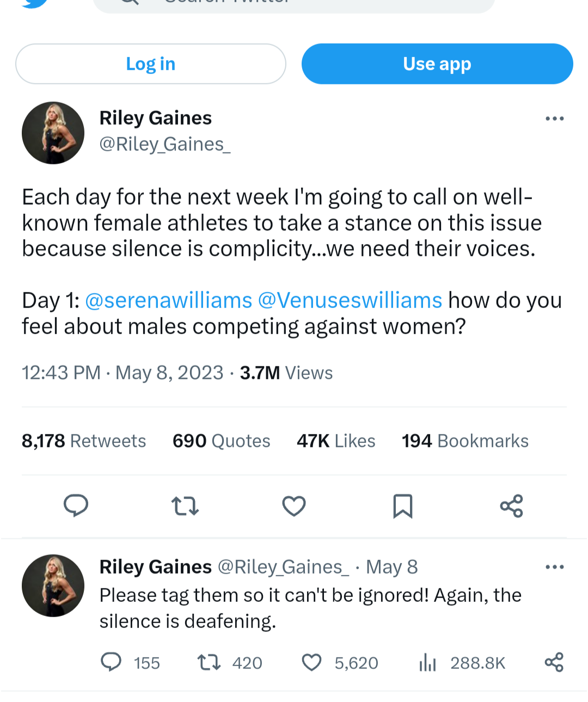Screen dimensions: 588x702
Task: Tap the Use app button
Action: pos(437,64)
